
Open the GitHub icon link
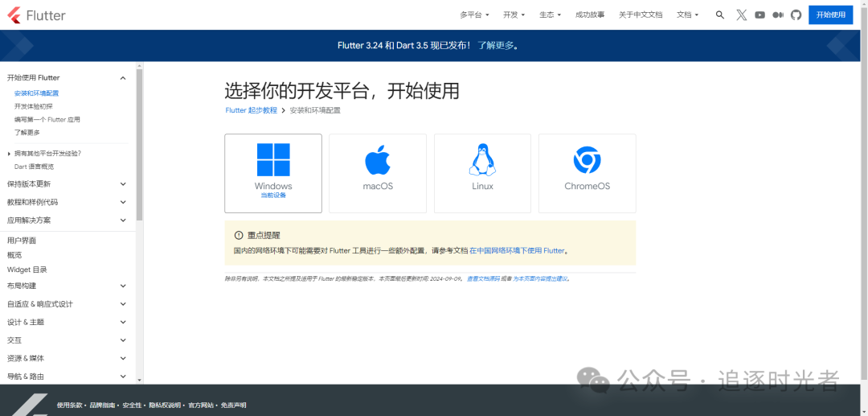click(796, 15)
